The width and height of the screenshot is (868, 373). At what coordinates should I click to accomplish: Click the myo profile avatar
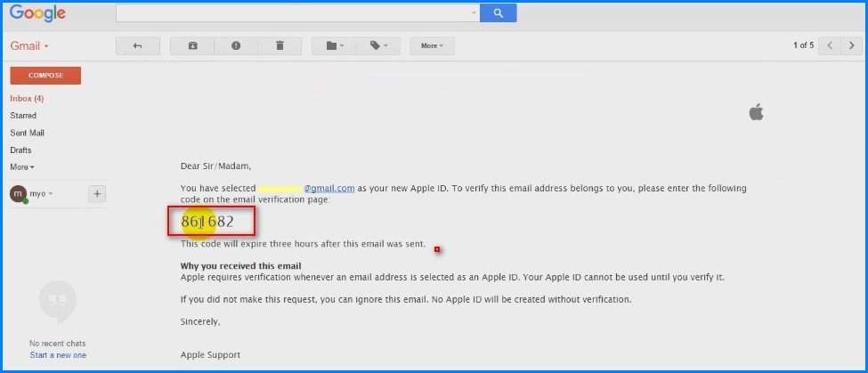[x=19, y=194]
